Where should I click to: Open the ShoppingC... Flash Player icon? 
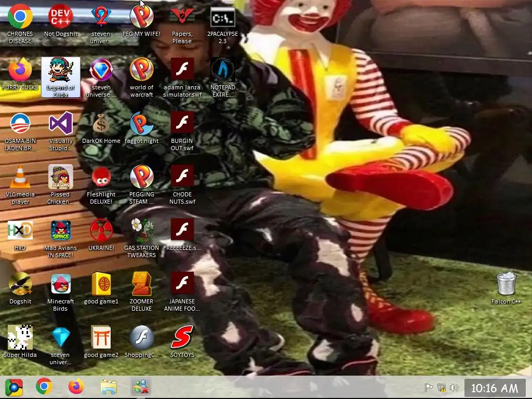click(x=141, y=337)
